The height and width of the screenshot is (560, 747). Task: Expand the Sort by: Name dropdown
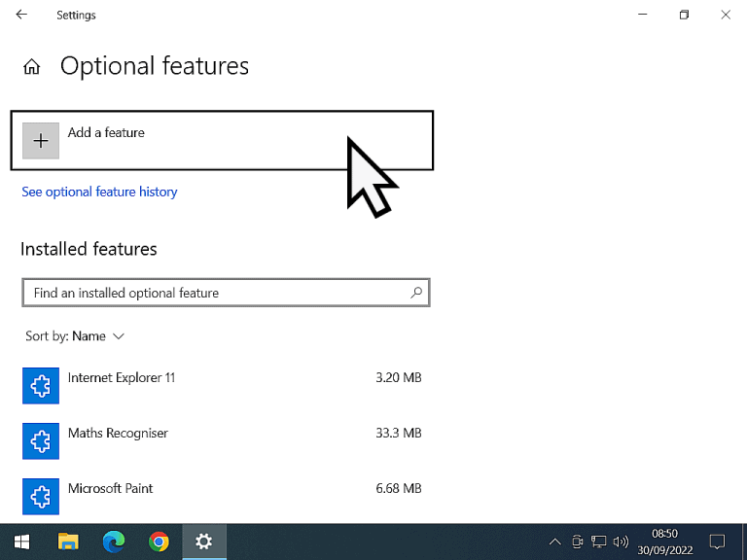click(x=75, y=336)
